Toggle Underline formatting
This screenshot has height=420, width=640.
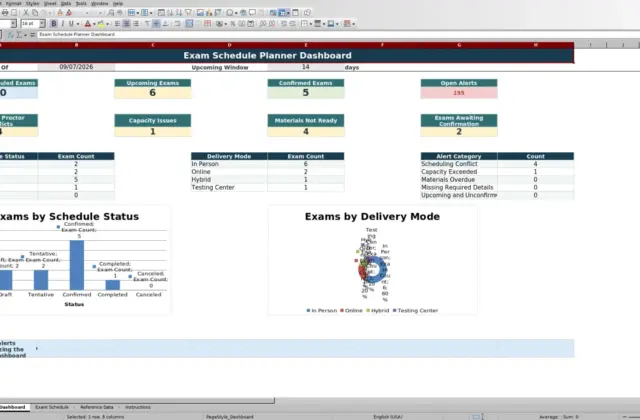pos(71,24)
